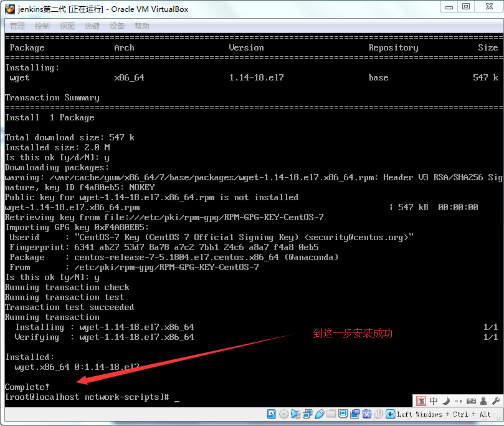Click the mouse integration status icon

click(379, 414)
